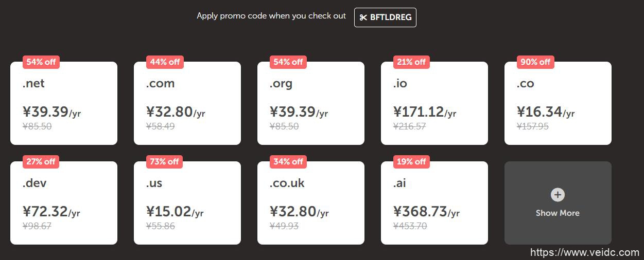Click the plus icon above Show More
Viewport: 644px width, 260px height.
click(x=558, y=195)
